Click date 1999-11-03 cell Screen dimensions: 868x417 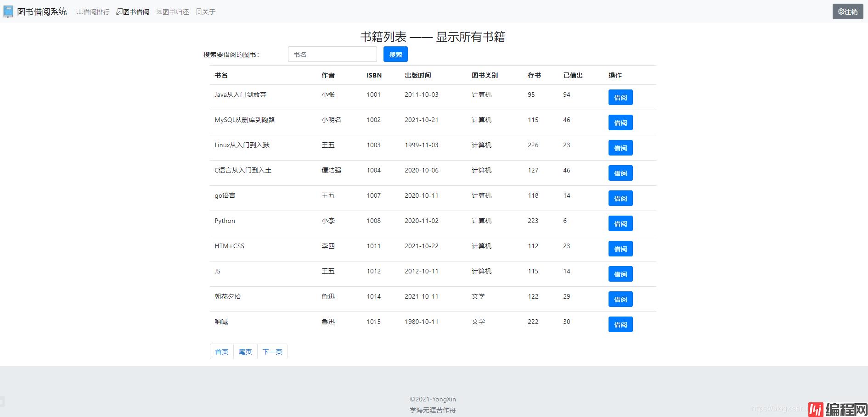point(422,145)
